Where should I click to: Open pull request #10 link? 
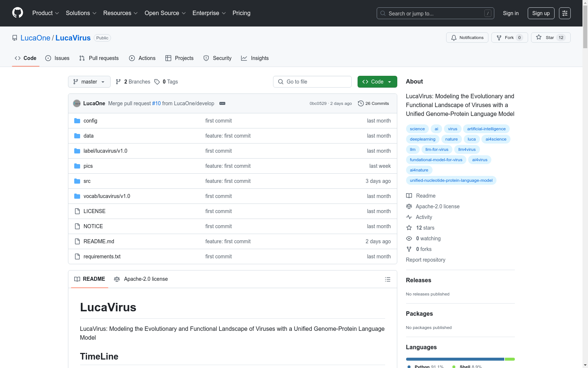[157, 103]
